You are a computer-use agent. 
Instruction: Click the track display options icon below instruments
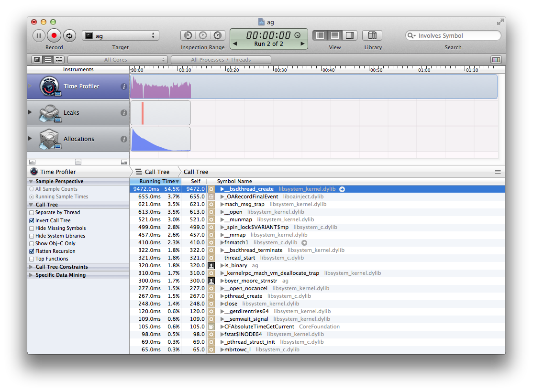(x=32, y=163)
